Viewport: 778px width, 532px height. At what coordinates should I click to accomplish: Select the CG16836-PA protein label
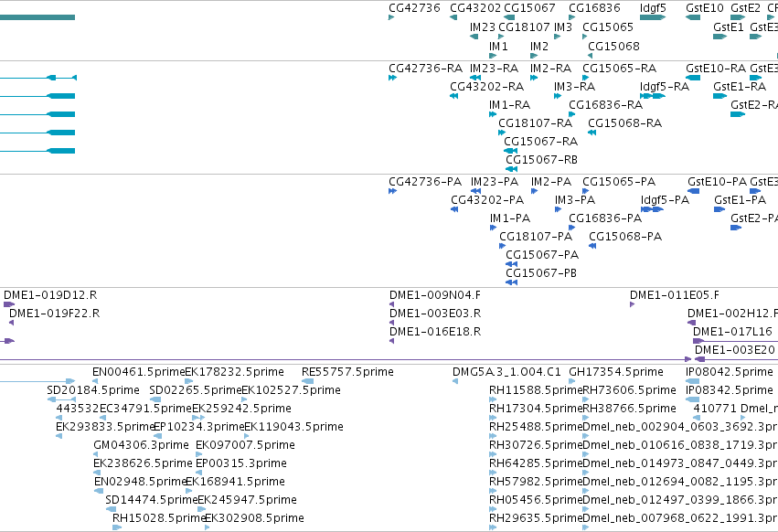pos(605,218)
